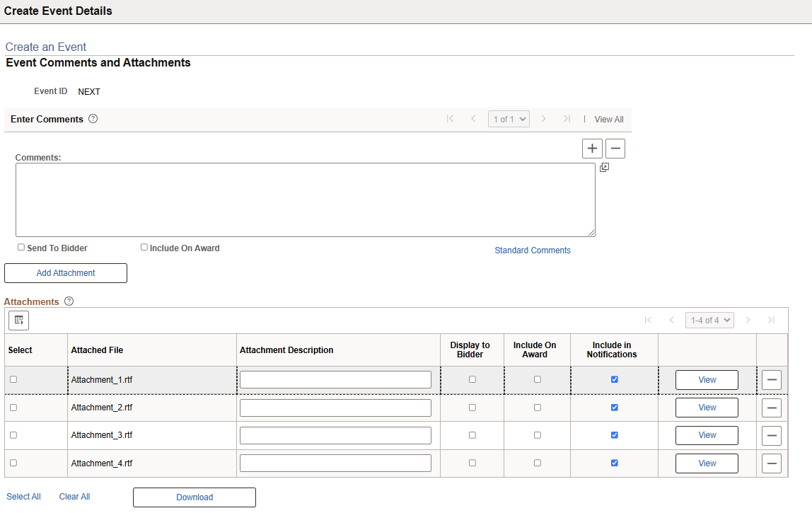Image resolution: width=812 pixels, height=513 pixels.
Task: Enable the Send To Bidder checkbox
Action: click(21, 246)
